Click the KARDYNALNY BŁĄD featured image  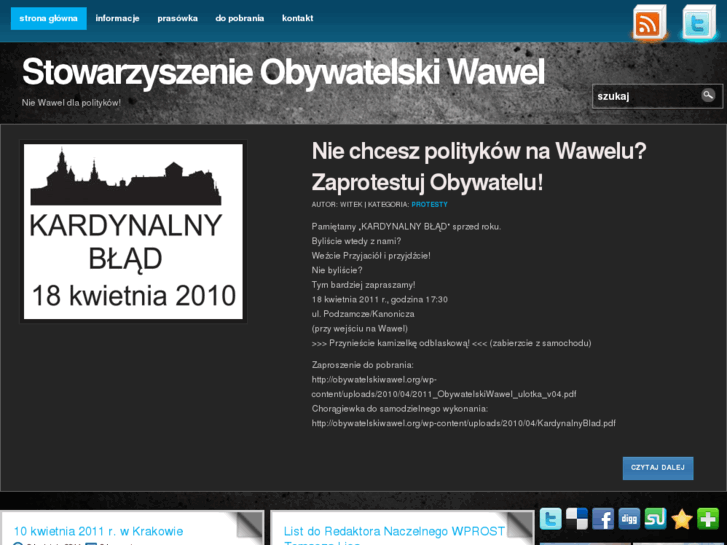click(133, 231)
